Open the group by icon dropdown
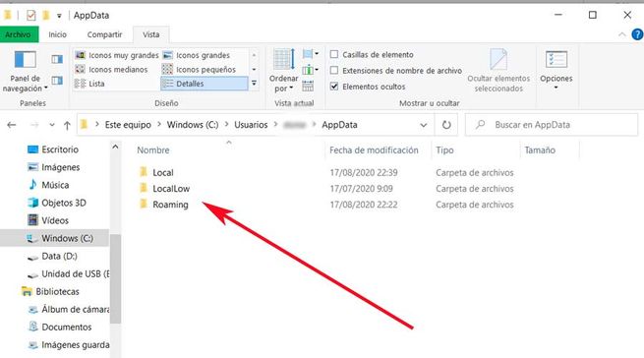 tap(310, 54)
